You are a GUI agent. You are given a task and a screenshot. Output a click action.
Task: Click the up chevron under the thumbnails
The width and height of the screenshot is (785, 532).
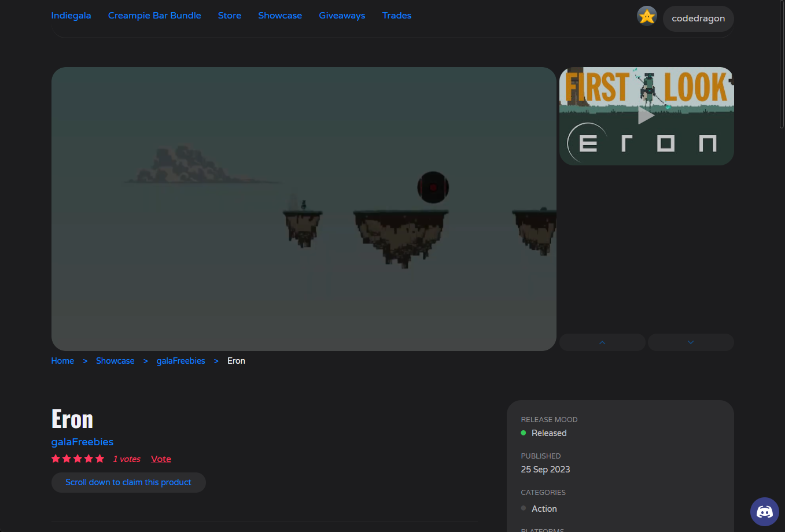[x=602, y=342]
